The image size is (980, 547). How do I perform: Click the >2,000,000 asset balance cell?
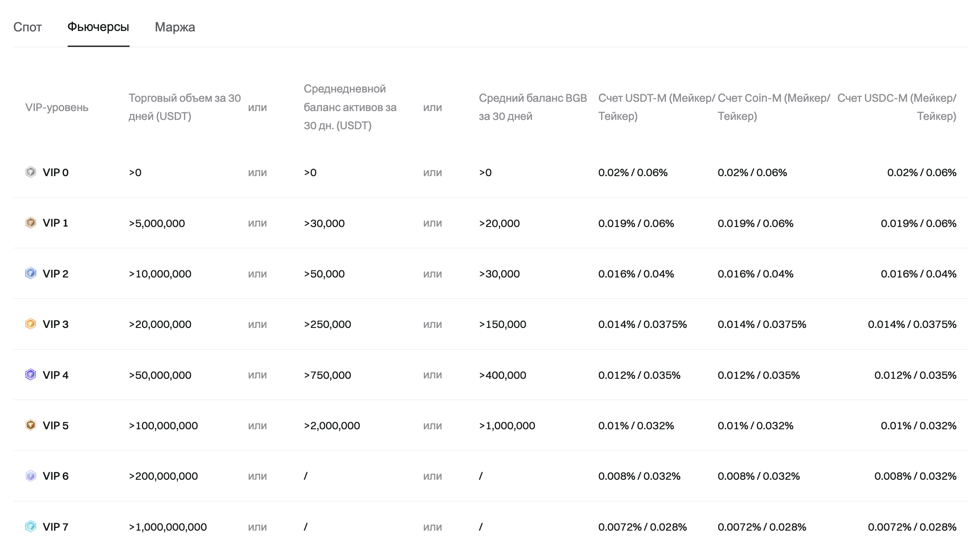pyautogui.click(x=332, y=426)
